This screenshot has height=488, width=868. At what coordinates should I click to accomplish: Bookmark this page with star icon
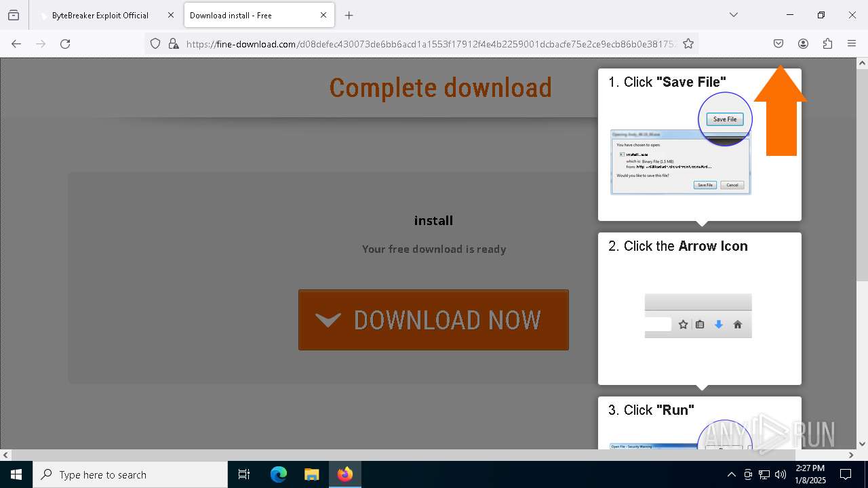[688, 43]
